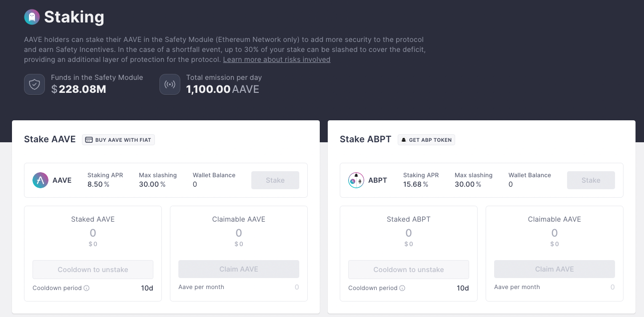Click the Stake button for AAVE
This screenshot has height=317, width=644.
275,180
